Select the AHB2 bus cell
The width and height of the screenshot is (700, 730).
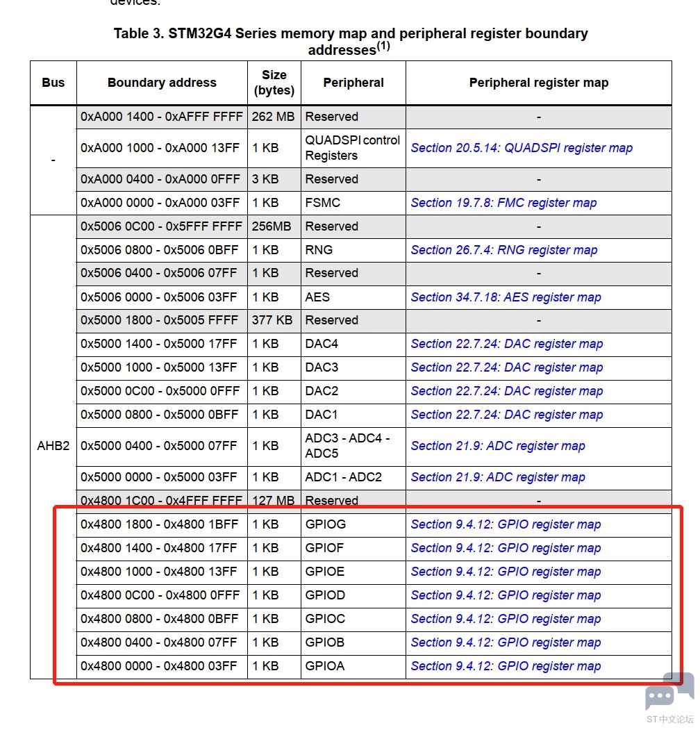(x=53, y=446)
